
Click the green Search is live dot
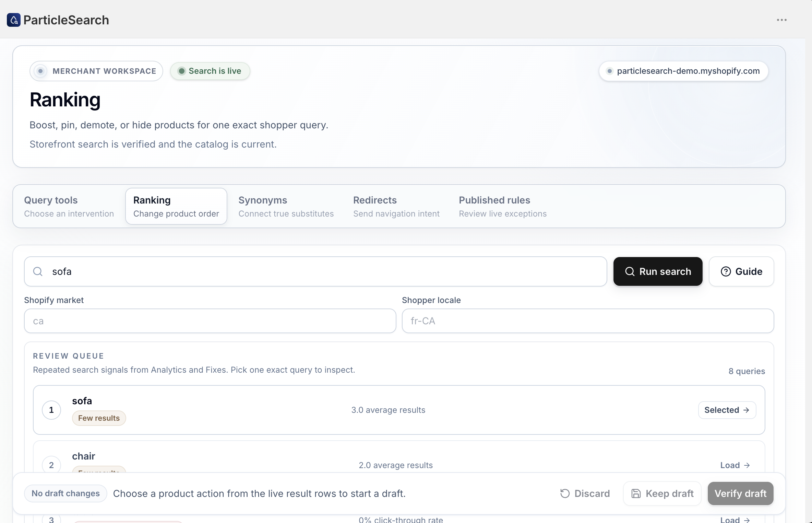click(182, 71)
